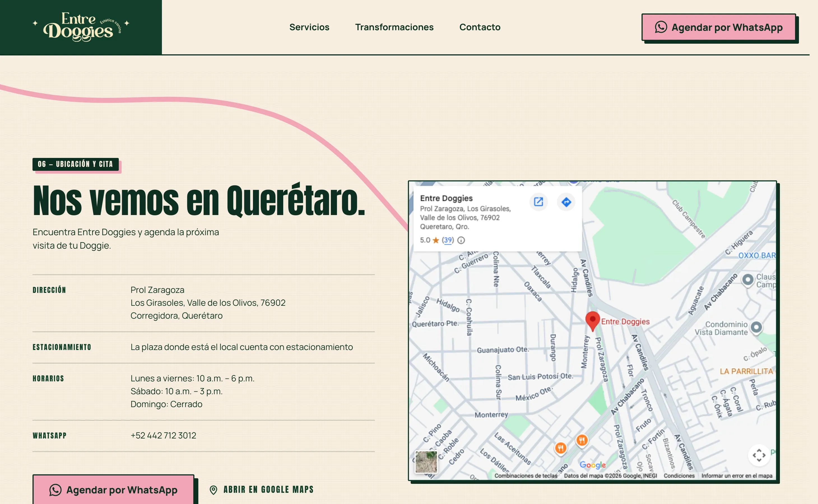Open the 39 reviews link

(447, 240)
